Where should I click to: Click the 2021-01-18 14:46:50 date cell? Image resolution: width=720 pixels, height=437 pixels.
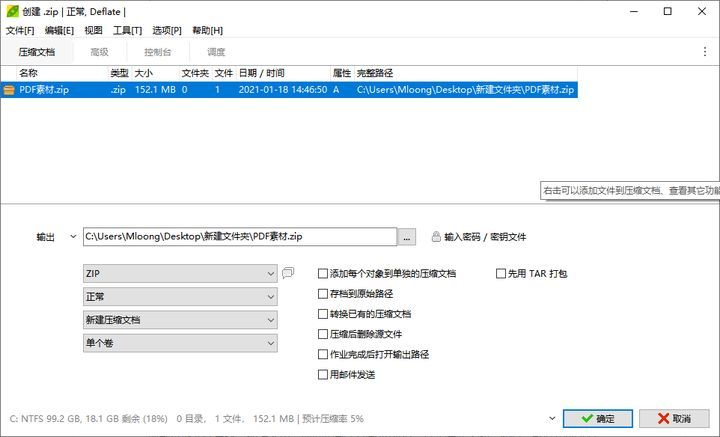283,90
